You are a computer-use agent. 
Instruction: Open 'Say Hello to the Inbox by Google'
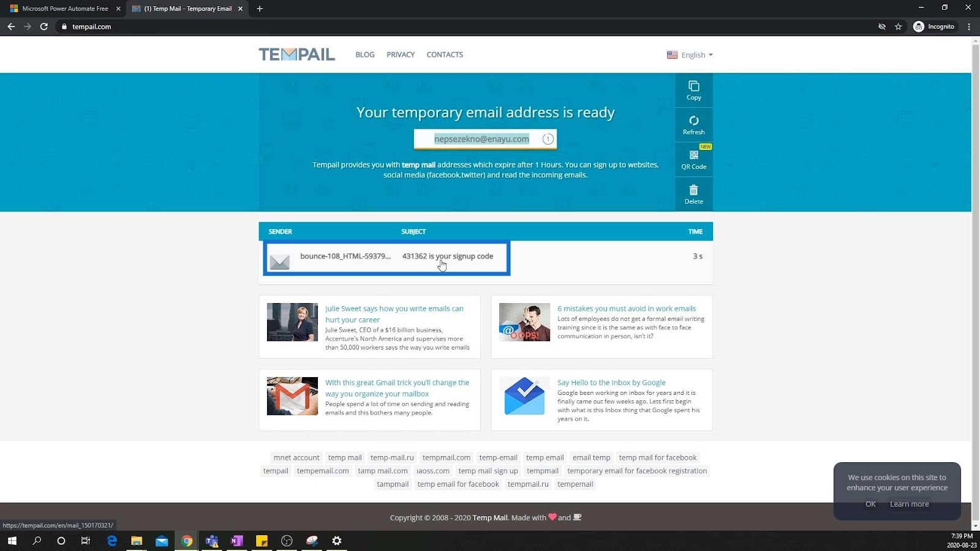(x=611, y=383)
